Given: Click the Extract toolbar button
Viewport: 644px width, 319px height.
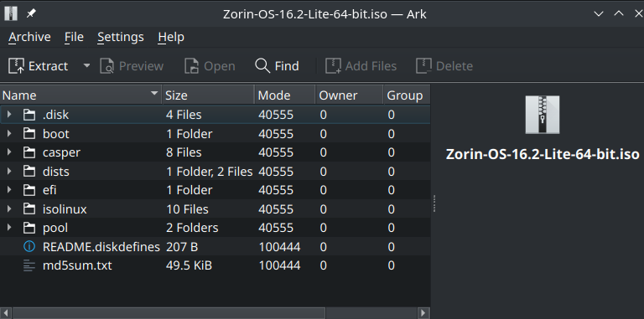Looking at the screenshot, I should [39, 66].
